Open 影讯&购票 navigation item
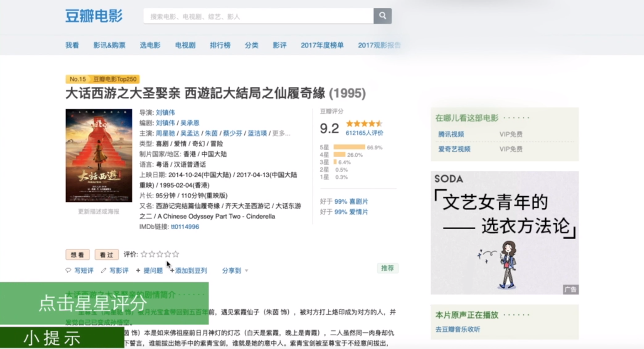The width and height of the screenshot is (644, 349). click(x=109, y=45)
